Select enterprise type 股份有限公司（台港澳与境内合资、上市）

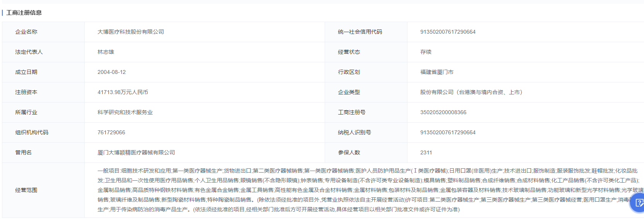click(472, 92)
